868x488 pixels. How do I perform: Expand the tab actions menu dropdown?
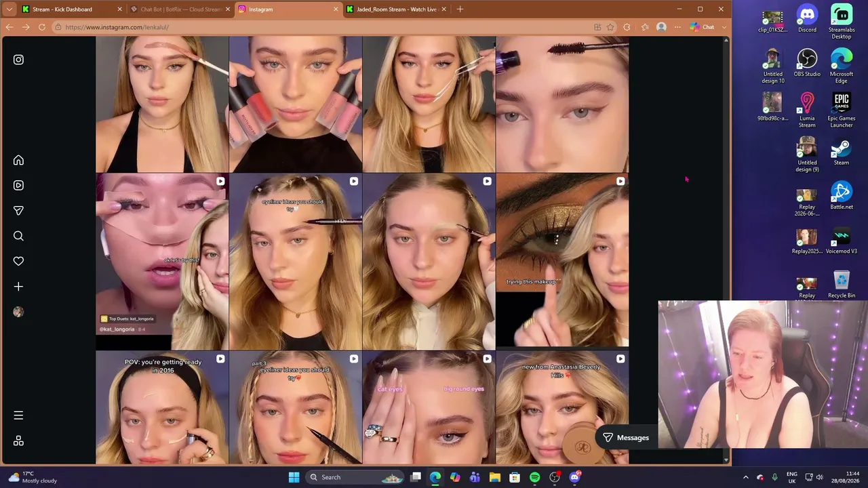[9, 9]
